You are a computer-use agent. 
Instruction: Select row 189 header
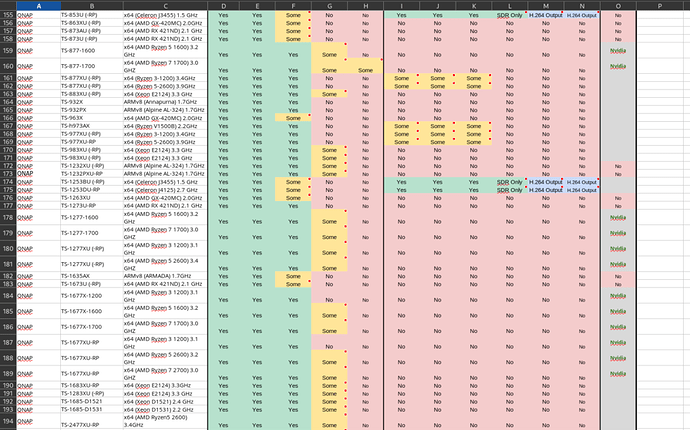coord(8,374)
